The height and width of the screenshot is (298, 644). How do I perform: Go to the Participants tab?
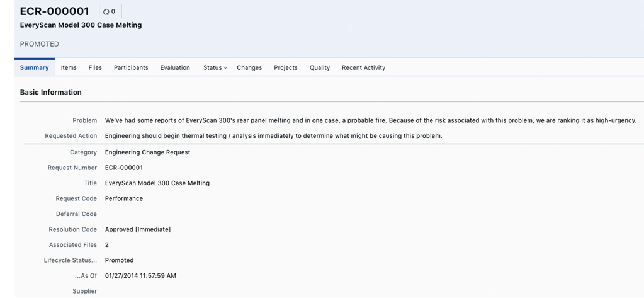(131, 68)
